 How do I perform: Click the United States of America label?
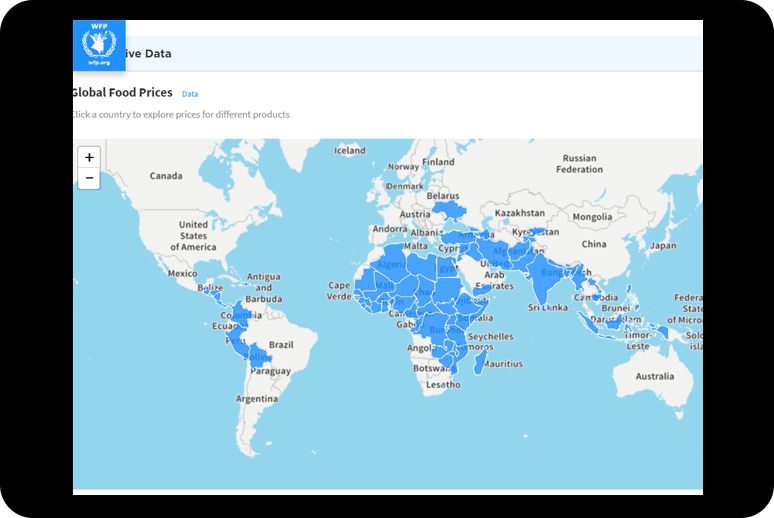(193, 236)
